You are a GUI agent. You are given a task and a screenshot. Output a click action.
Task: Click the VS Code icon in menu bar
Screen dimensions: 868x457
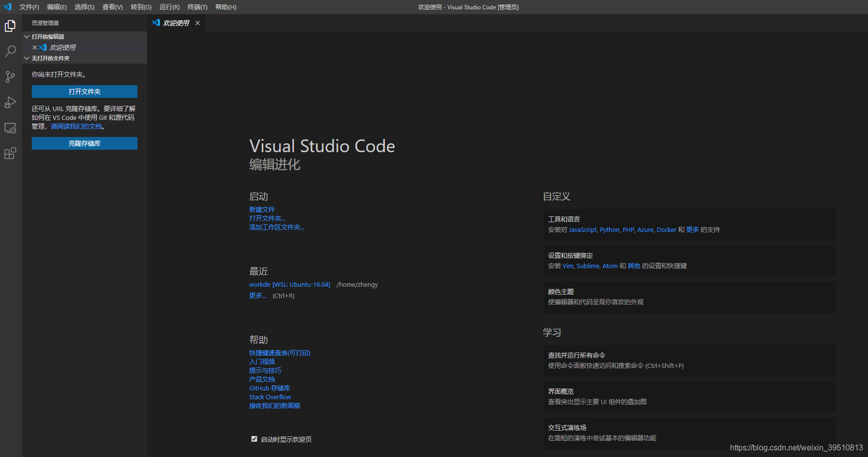(x=7, y=7)
